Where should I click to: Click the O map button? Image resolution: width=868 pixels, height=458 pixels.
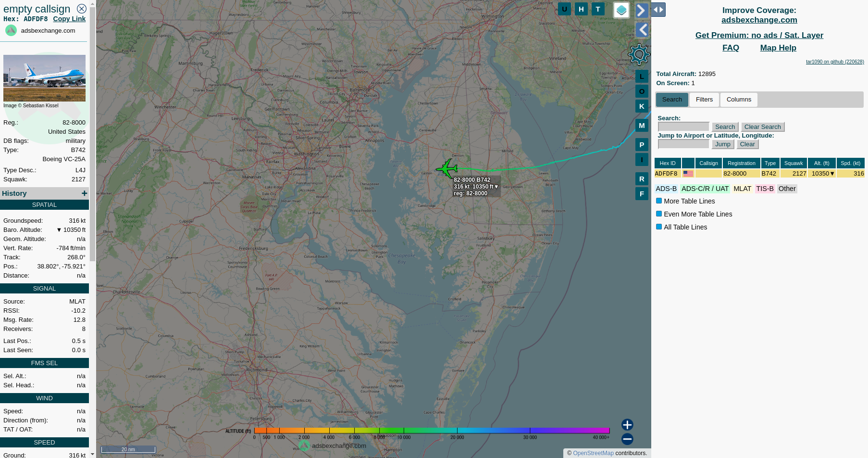click(642, 91)
